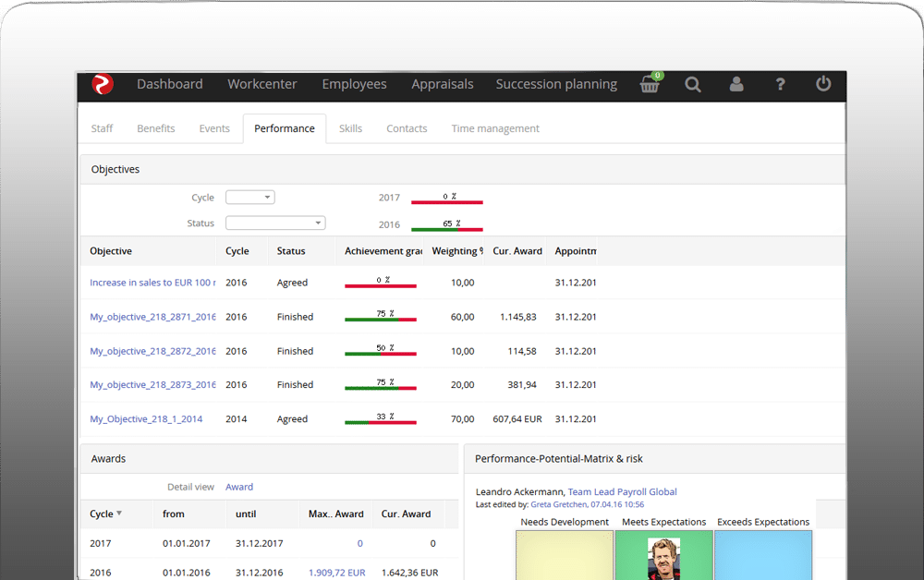The width and height of the screenshot is (924, 580).
Task: Click the Max.. Award column header
Action: (336, 514)
